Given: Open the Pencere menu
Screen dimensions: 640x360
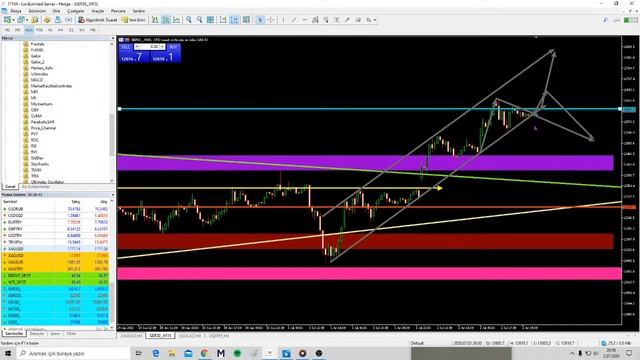Looking at the screenshot, I should 118,11.
